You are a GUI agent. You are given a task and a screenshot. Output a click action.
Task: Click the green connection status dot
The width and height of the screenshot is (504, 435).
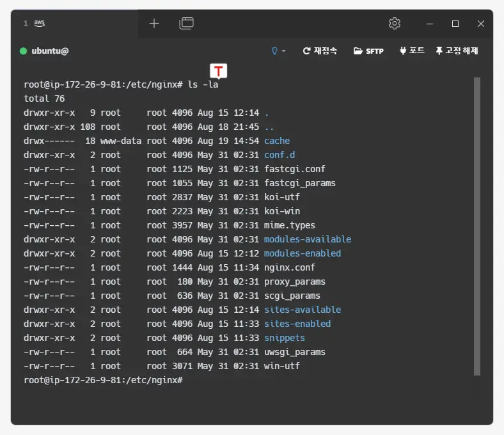point(24,51)
